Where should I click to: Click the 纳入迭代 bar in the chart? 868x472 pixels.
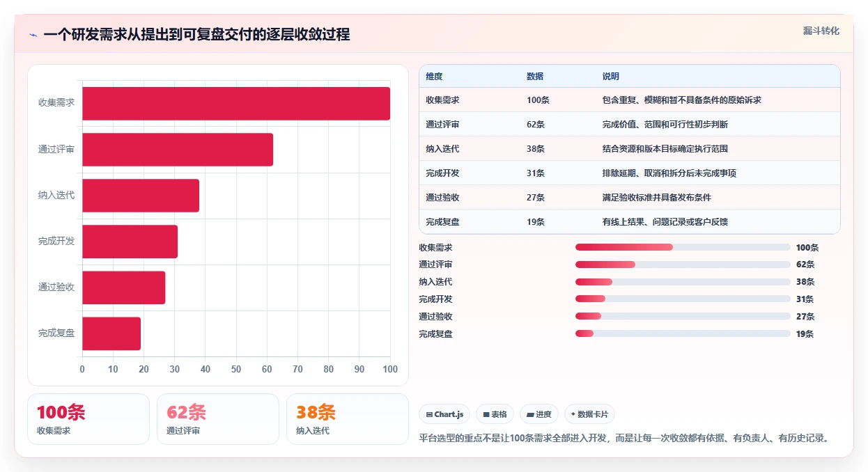[141, 196]
